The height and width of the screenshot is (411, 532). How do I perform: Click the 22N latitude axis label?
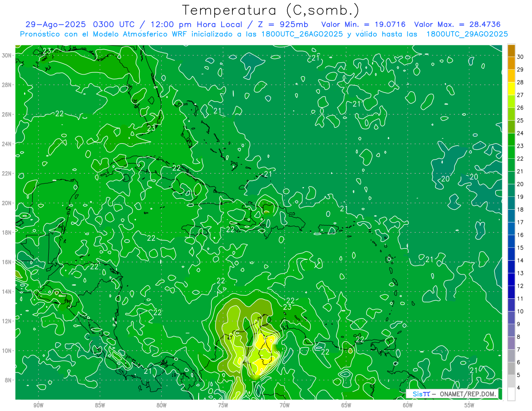point(7,173)
